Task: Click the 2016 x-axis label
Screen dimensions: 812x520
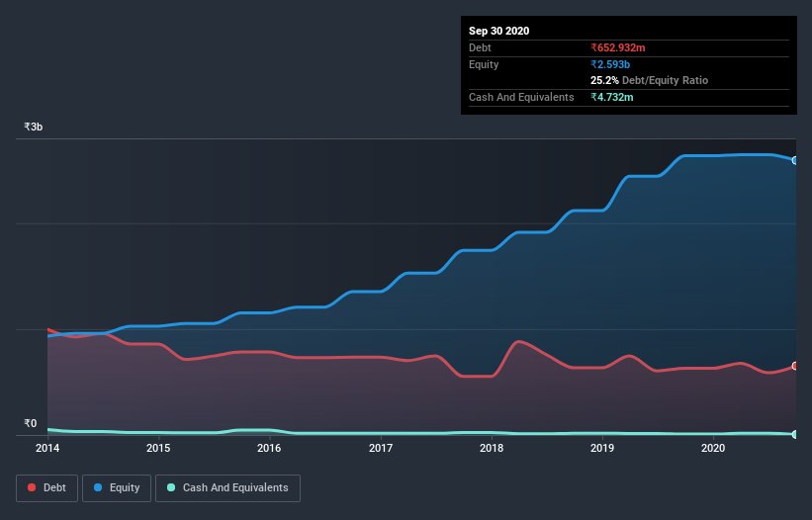Action: point(269,448)
